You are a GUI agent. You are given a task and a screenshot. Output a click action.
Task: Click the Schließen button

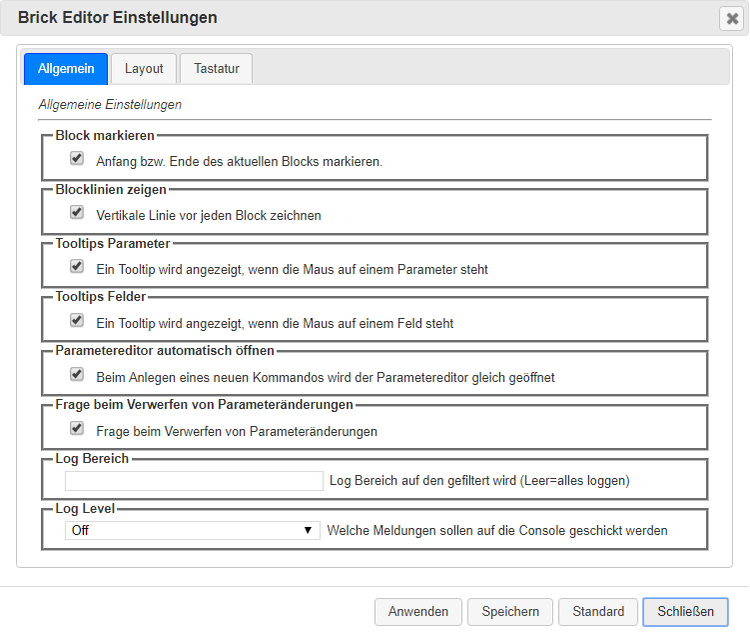(x=685, y=612)
